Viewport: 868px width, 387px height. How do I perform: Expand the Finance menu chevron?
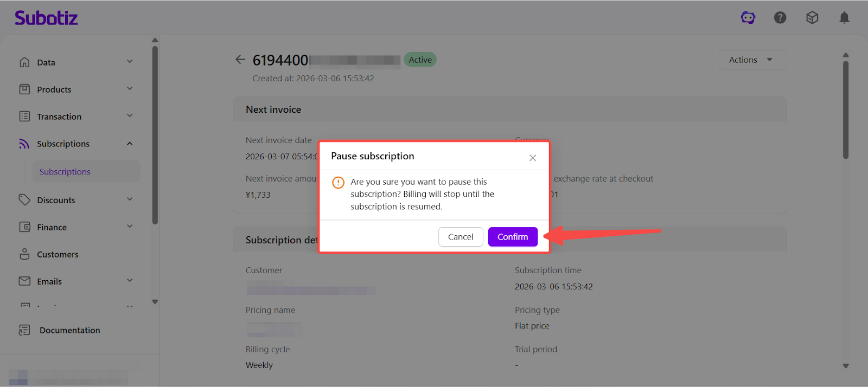pyautogui.click(x=130, y=227)
